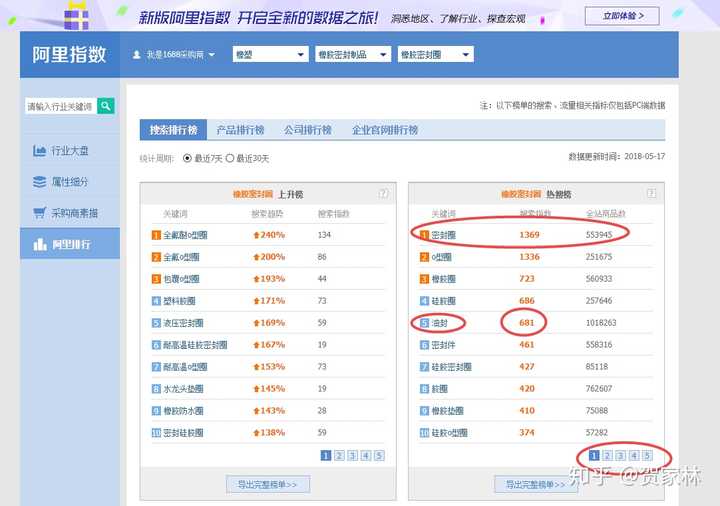Open keyword 硅胶圈 in 热搜榜
The width and height of the screenshot is (720, 506).
[444, 301]
